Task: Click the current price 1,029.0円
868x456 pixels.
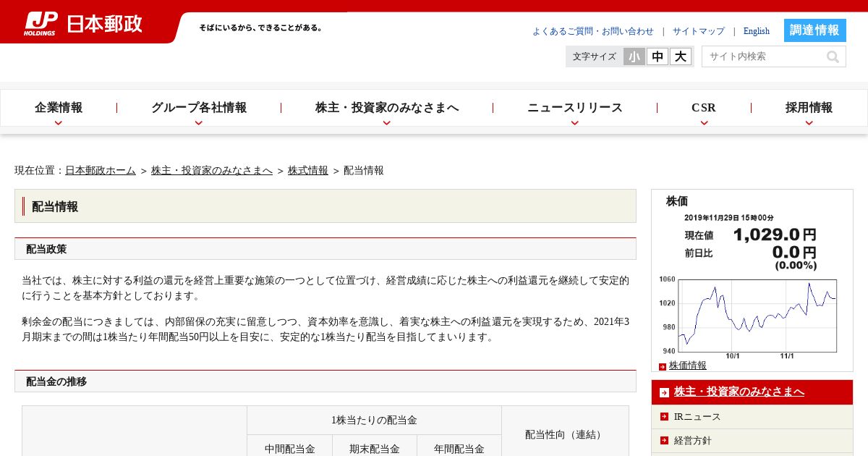Action: (775, 235)
